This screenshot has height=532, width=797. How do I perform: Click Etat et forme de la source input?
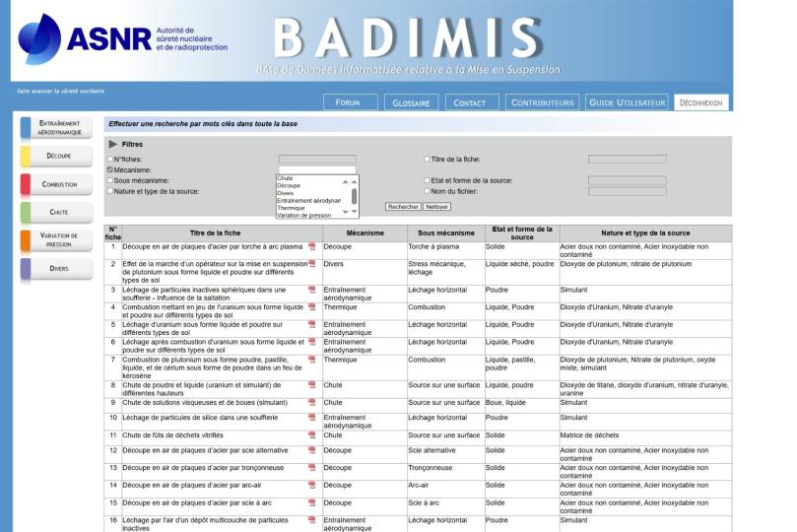628,180
